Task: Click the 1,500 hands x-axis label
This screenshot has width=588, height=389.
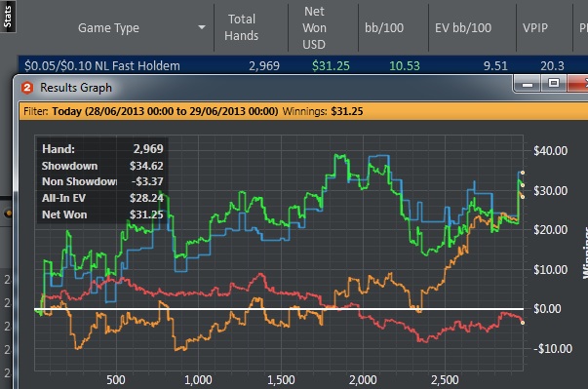Action: click(x=281, y=380)
